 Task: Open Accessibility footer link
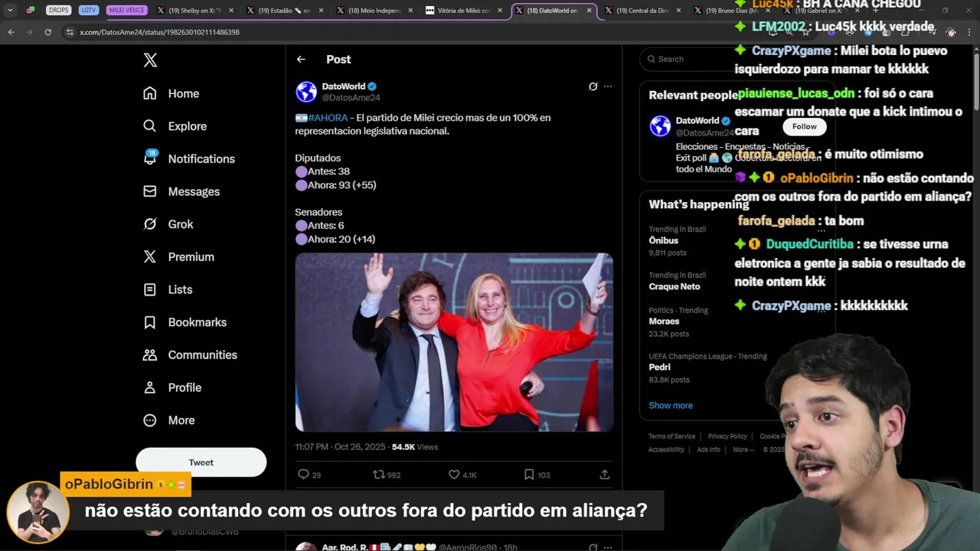point(666,449)
